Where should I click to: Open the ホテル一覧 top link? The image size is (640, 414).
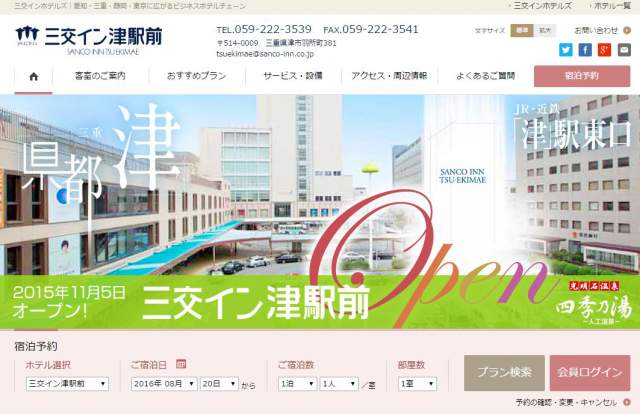[x=612, y=6]
